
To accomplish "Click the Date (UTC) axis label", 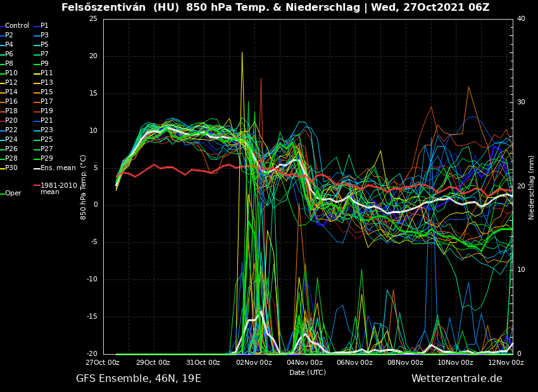I will point(308,372).
